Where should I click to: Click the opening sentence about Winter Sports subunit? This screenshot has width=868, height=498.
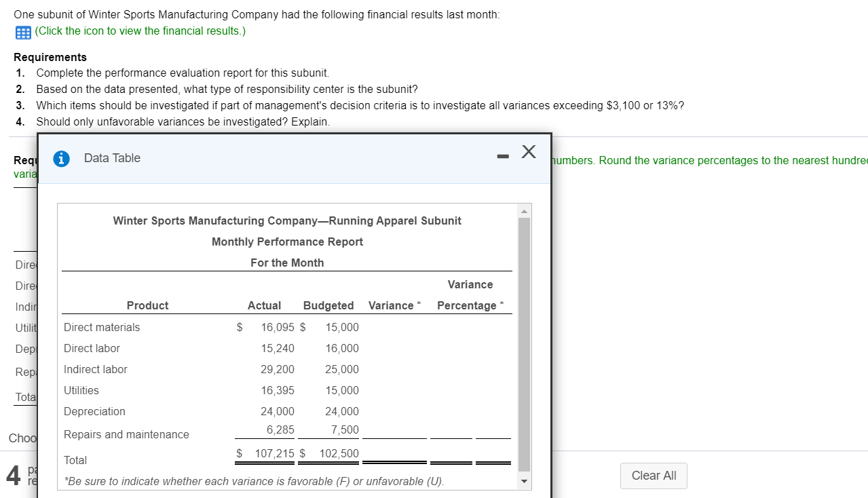click(x=257, y=14)
